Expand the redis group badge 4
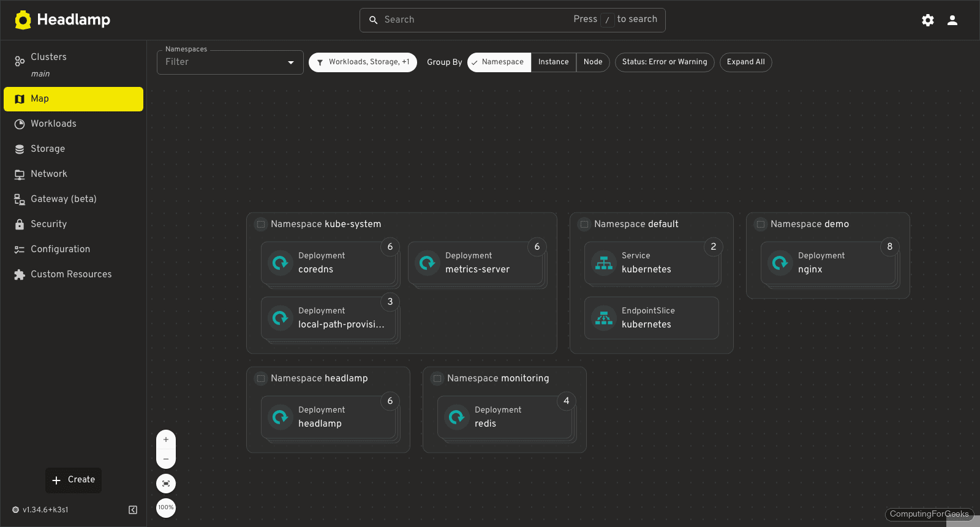 (567, 402)
